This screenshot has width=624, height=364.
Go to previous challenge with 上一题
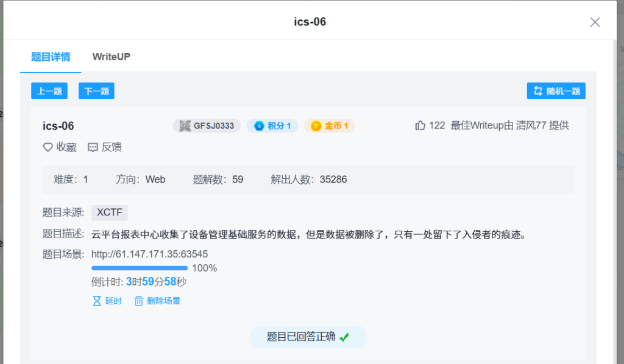click(x=49, y=91)
